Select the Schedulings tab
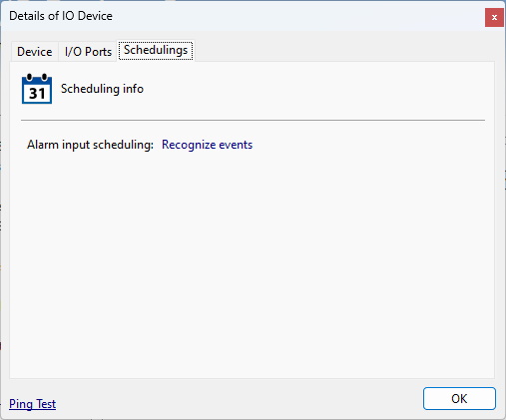The width and height of the screenshot is (506, 420). tap(156, 50)
